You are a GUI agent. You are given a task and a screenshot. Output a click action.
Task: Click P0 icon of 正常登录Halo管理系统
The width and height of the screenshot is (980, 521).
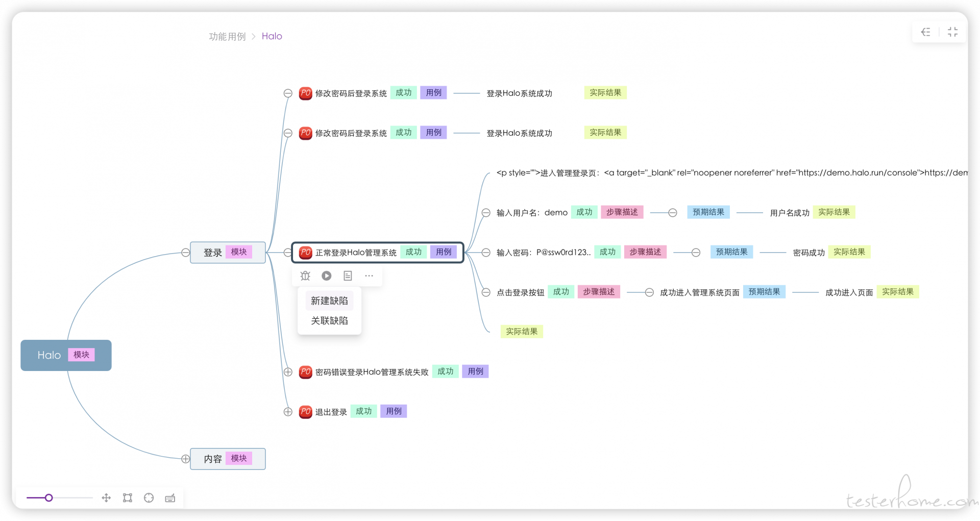[305, 253]
